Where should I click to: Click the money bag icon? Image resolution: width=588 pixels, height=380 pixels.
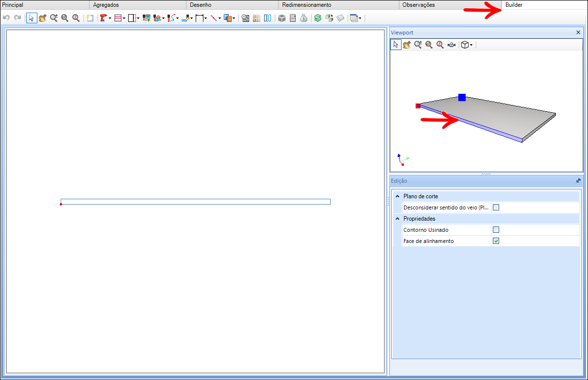[x=303, y=18]
